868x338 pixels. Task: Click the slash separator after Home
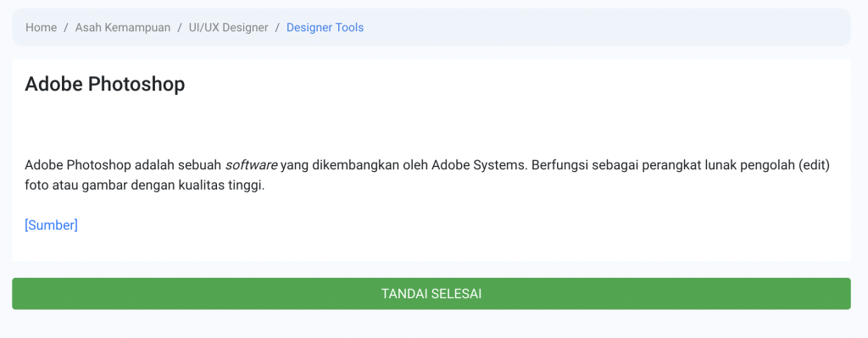coord(66,27)
